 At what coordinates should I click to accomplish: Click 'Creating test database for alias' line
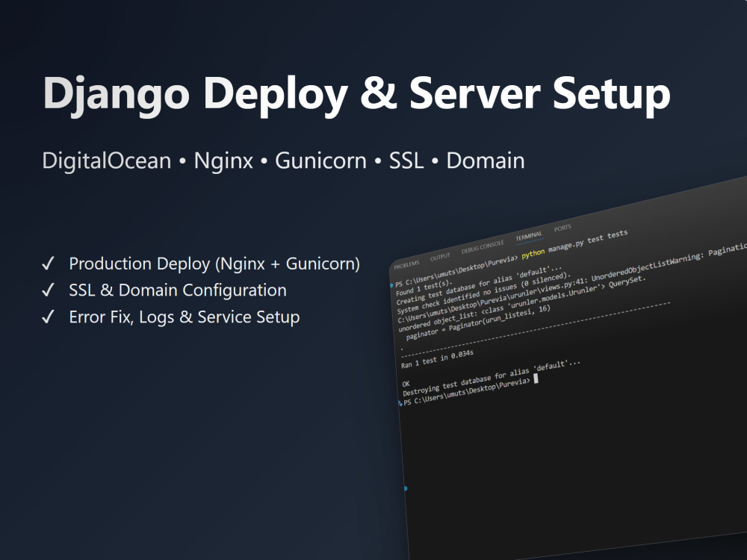[x=479, y=284]
